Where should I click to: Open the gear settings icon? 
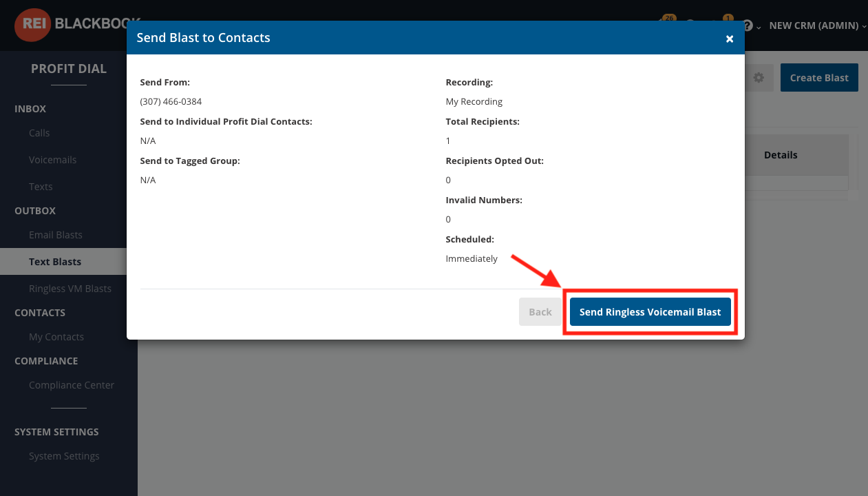[759, 78]
